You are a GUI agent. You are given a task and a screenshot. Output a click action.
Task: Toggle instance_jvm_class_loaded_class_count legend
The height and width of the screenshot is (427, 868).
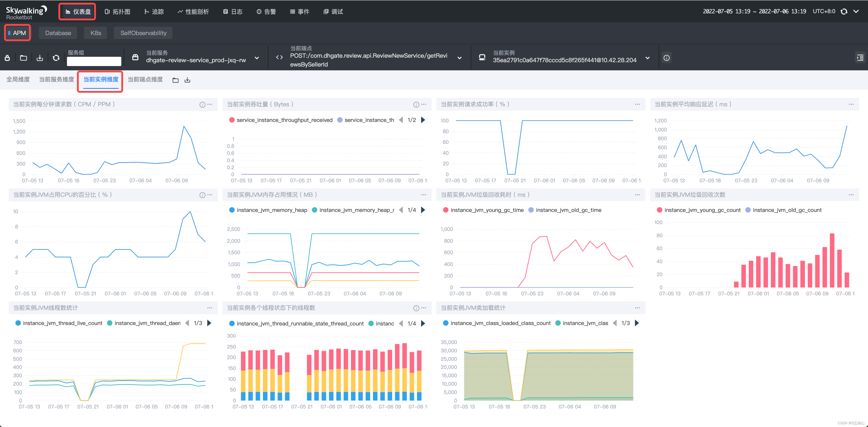click(x=497, y=323)
